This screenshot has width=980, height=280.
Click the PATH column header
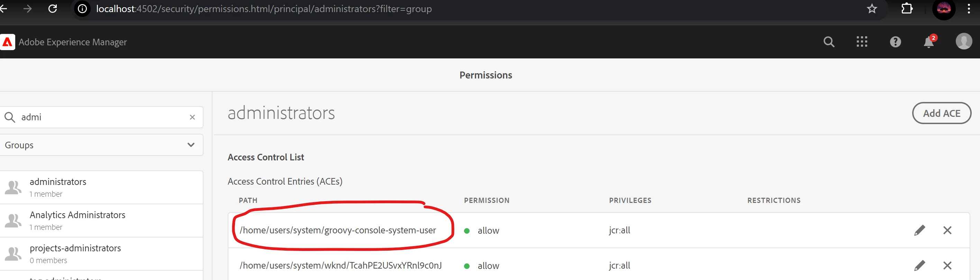pos(248,200)
